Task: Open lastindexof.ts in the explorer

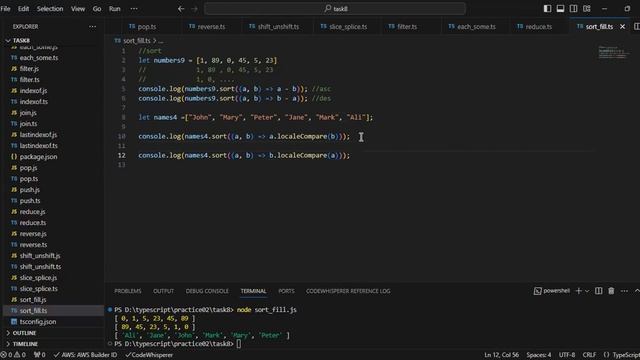Action: coord(38,146)
